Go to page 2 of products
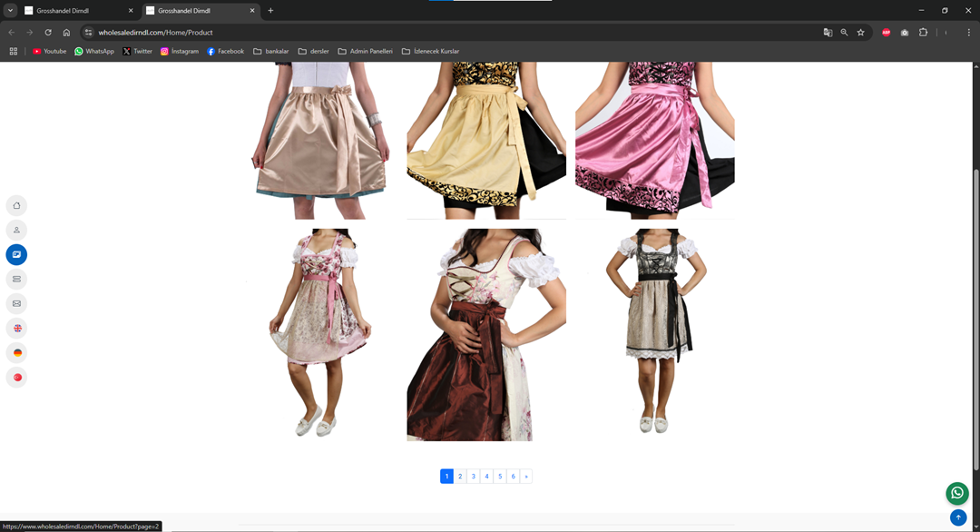This screenshot has width=980, height=532. click(460, 476)
